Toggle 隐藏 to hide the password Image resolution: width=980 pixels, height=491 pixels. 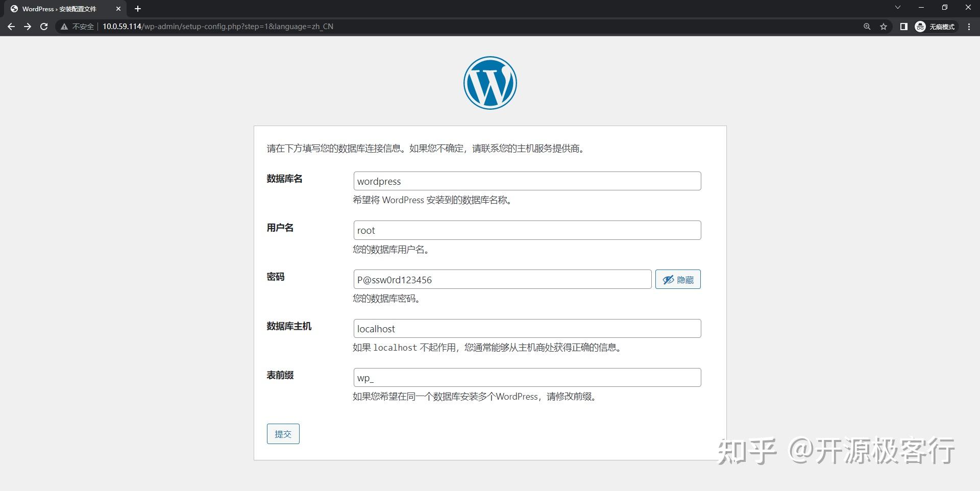tap(677, 279)
